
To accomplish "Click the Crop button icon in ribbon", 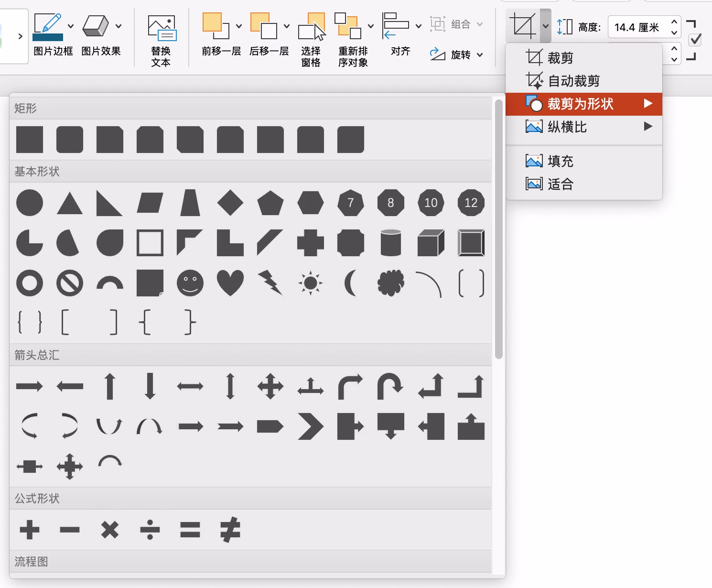I will [x=522, y=26].
